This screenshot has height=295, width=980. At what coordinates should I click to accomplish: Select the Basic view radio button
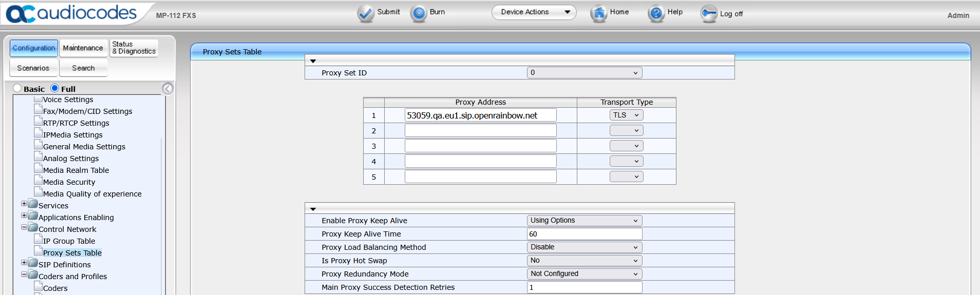pos(17,88)
